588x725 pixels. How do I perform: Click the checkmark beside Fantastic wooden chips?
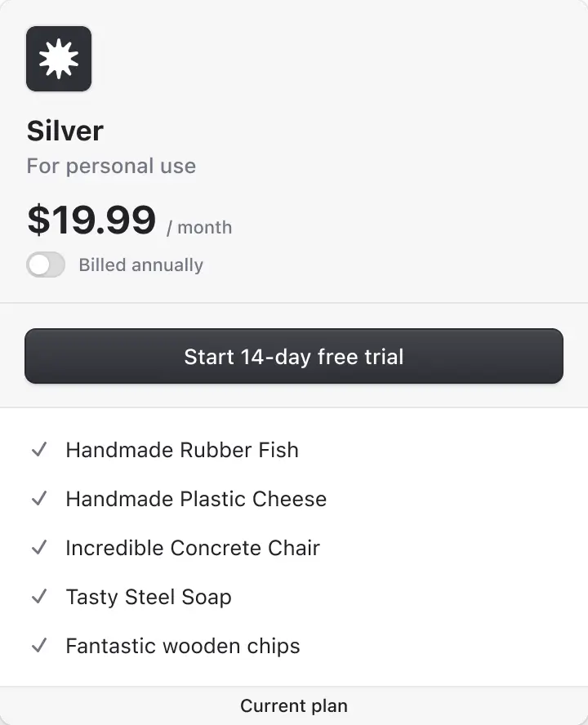38,646
